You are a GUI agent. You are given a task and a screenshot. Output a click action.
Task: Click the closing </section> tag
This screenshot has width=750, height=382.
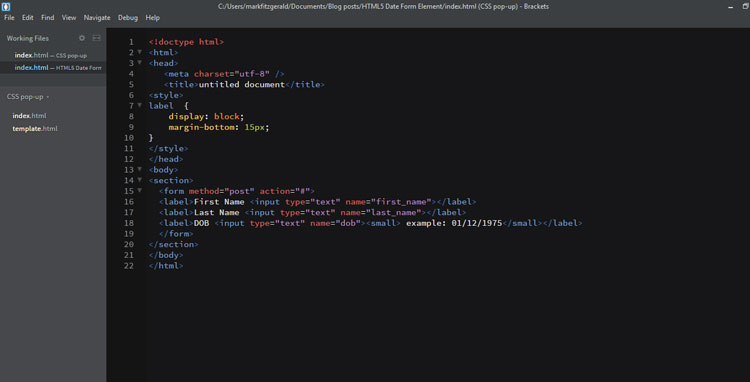point(174,244)
